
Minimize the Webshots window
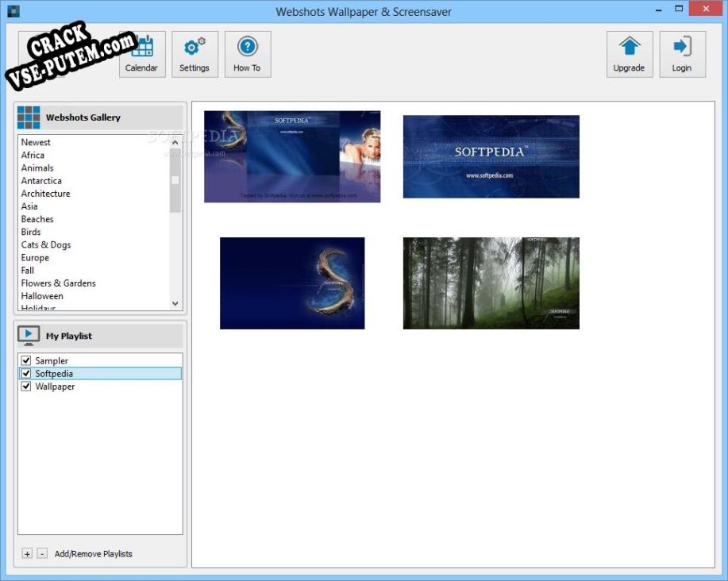pyautogui.click(x=658, y=10)
